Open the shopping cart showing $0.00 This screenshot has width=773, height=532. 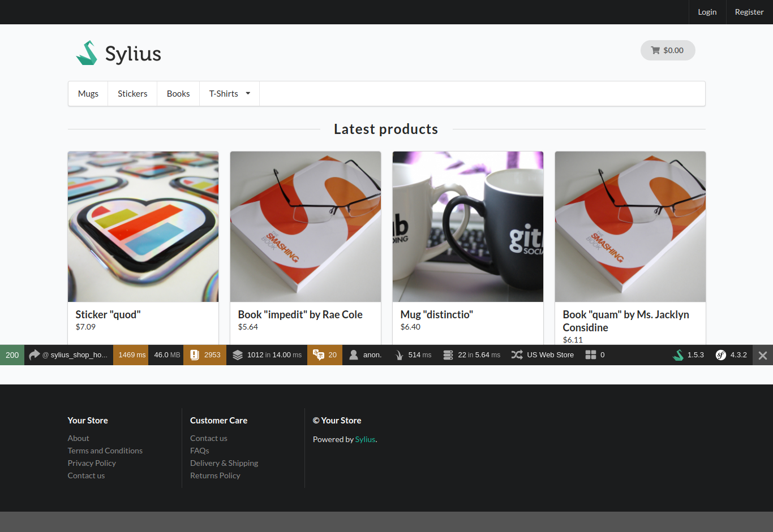pyautogui.click(x=668, y=50)
